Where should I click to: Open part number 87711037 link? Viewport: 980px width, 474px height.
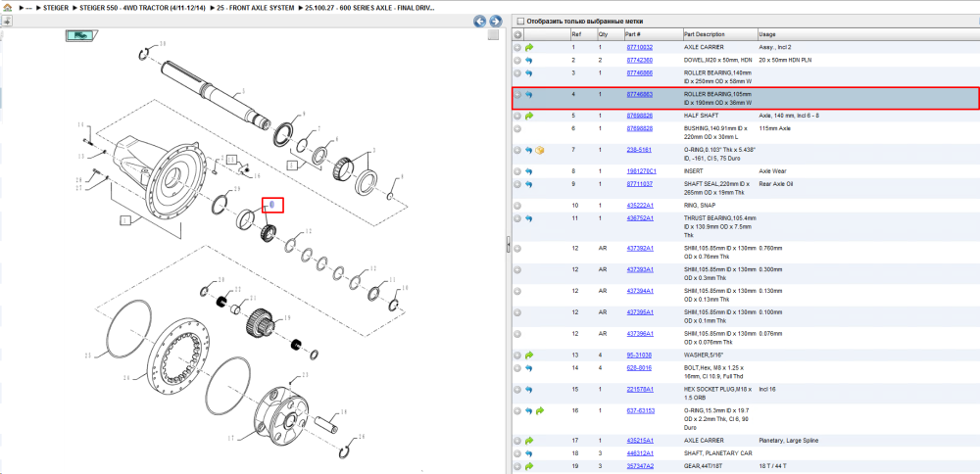click(x=639, y=184)
